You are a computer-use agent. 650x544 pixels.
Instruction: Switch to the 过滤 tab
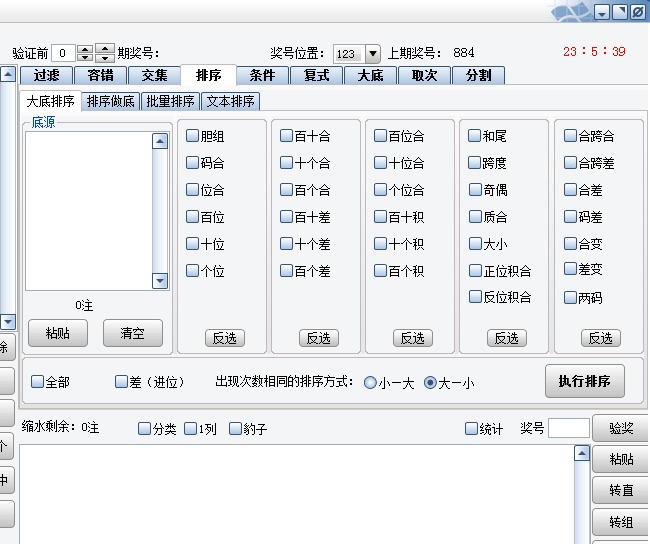[x=47, y=75]
